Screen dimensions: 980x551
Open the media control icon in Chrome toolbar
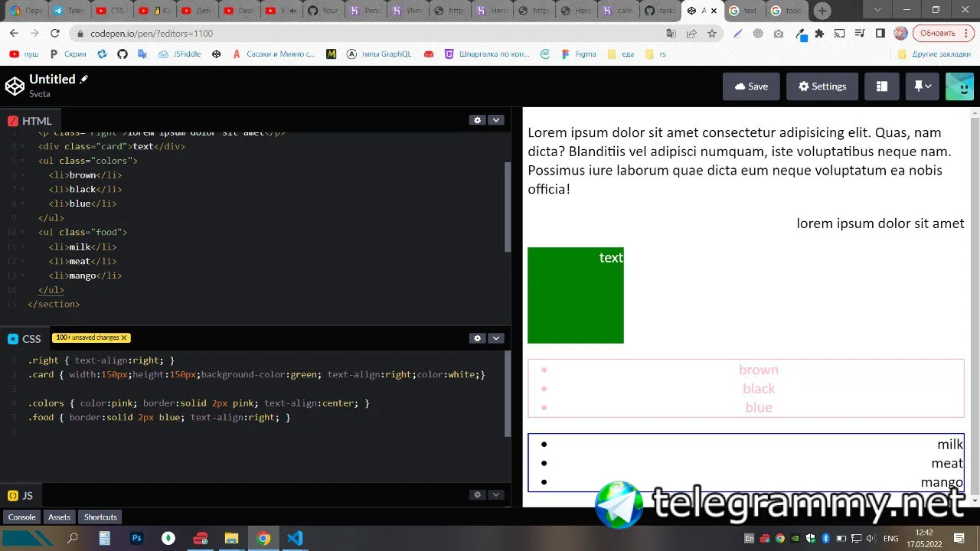pos(860,34)
